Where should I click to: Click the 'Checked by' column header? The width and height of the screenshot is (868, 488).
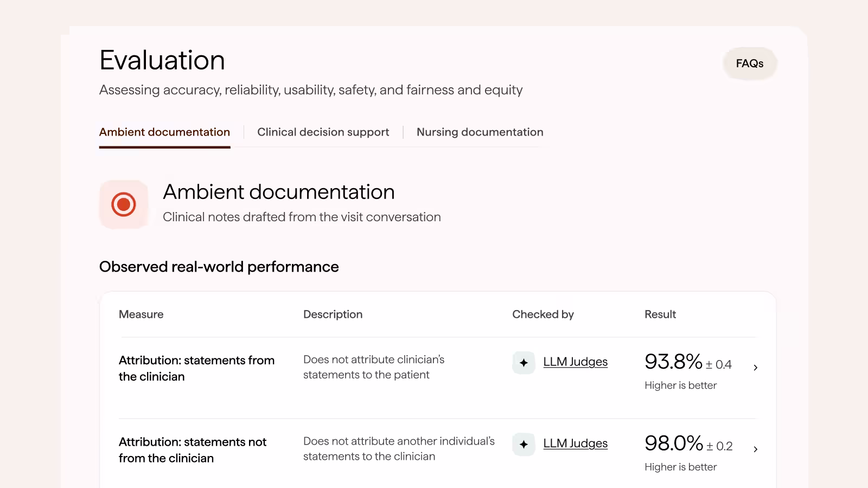click(x=542, y=314)
